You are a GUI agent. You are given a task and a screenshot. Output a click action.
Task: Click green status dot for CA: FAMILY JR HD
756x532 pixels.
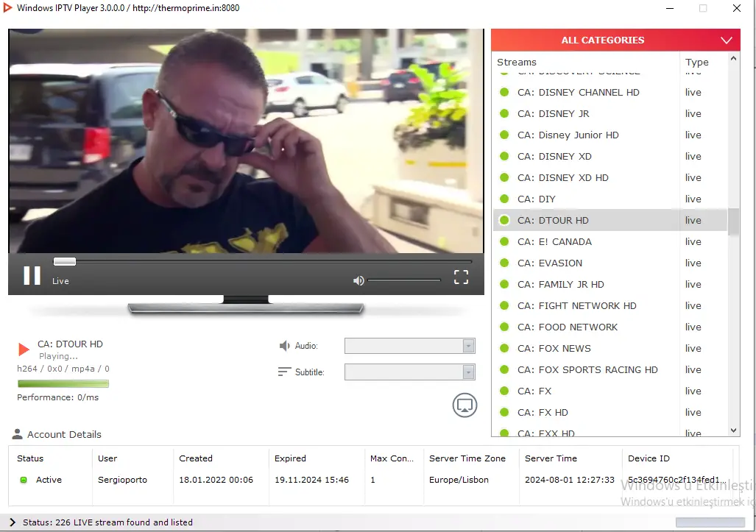click(x=504, y=284)
